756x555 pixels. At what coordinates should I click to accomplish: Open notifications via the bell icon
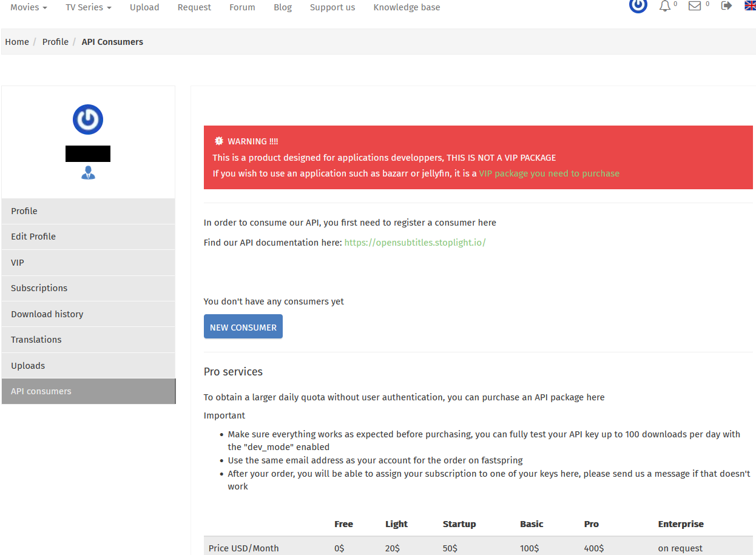664,6
